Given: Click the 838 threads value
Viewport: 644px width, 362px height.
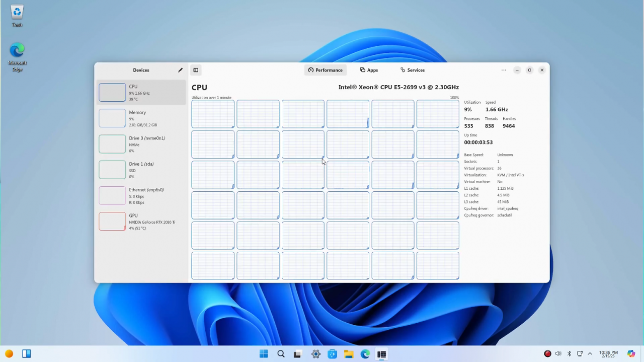Looking at the screenshot, I should coord(489,126).
